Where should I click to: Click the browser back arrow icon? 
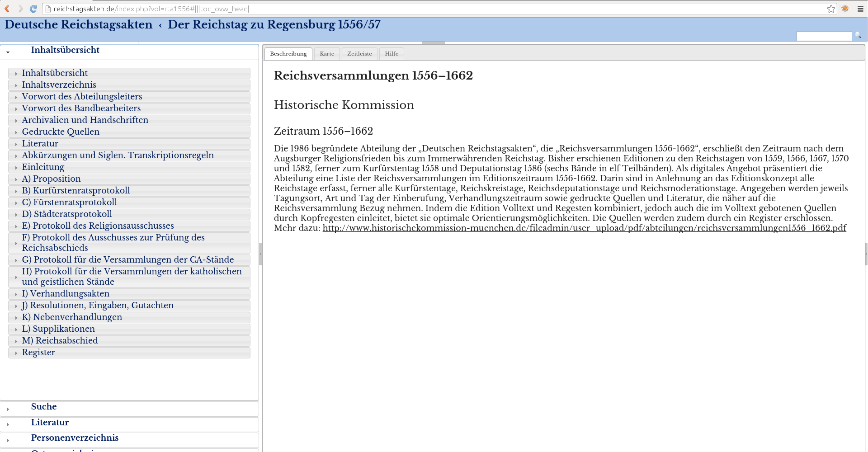(7, 9)
